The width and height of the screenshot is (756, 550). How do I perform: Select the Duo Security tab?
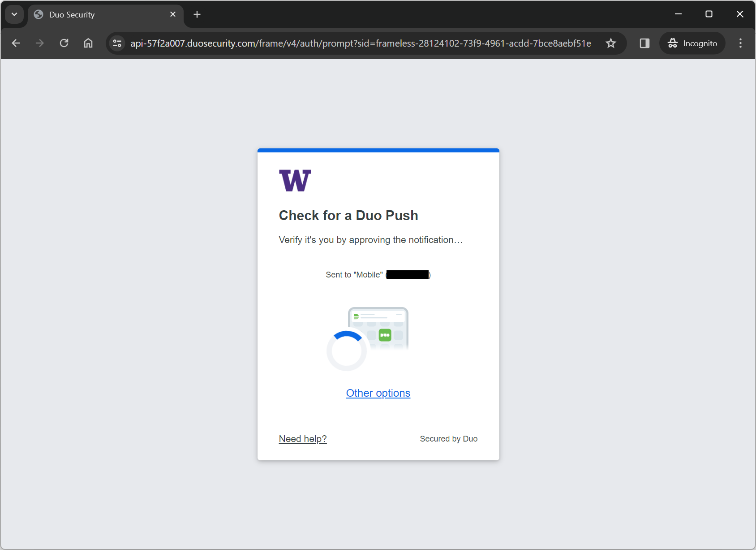pos(106,14)
